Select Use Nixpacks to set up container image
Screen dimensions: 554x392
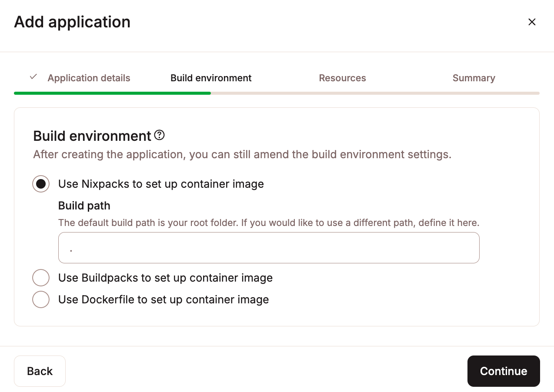(x=40, y=183)
